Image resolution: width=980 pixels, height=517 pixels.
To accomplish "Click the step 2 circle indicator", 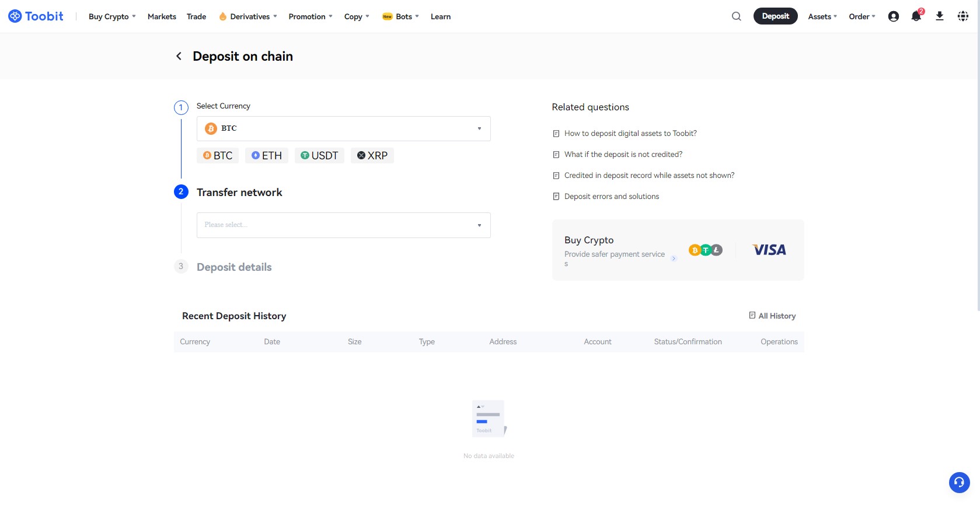I will (181, 191).
